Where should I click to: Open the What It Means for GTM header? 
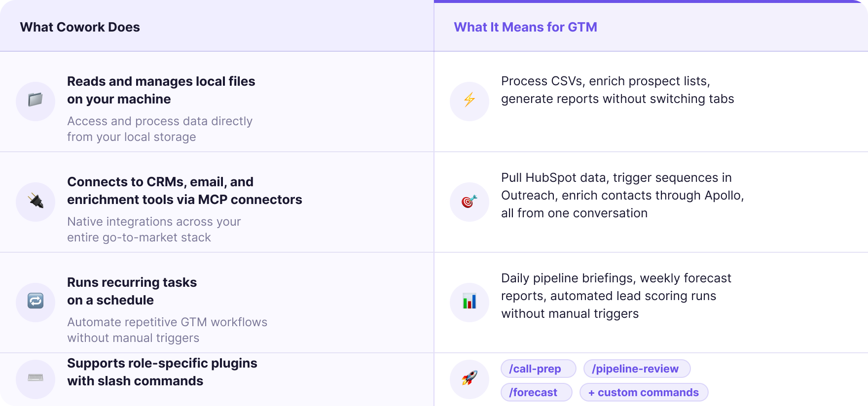[x=525, y=27]
